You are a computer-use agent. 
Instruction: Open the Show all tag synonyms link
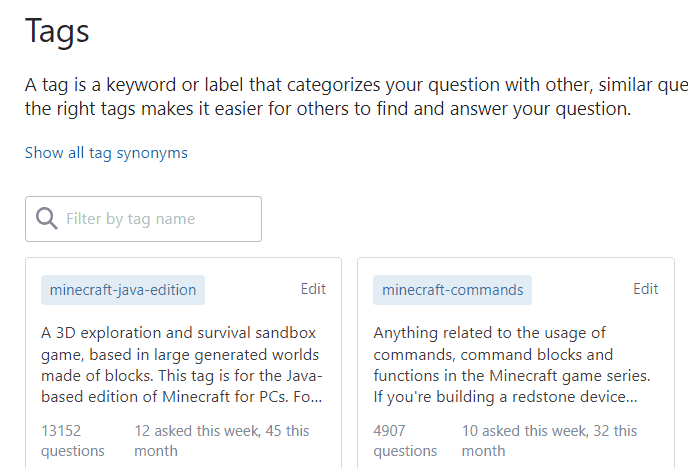click(x=106, y=153)
